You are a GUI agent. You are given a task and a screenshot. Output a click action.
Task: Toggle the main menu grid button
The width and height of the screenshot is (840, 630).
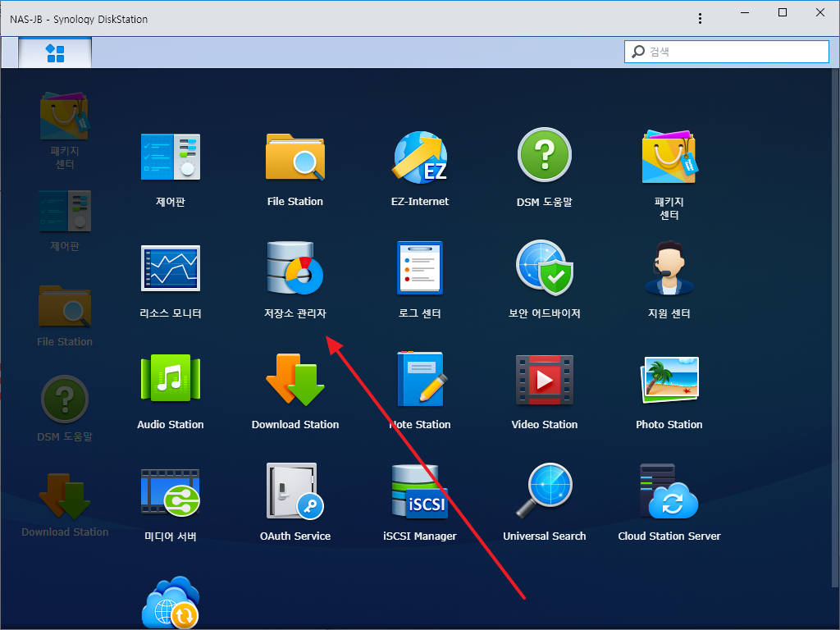coord(55,53)
